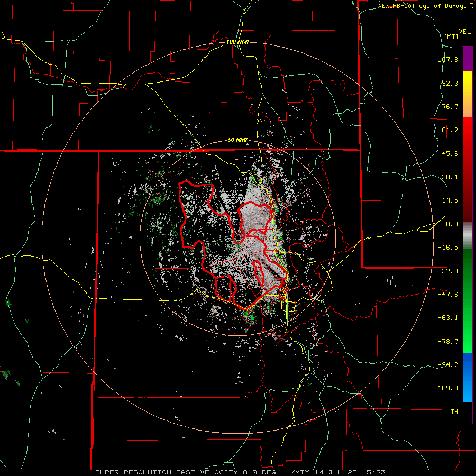Select the 92.3 scale value
Viewport: 476px width, 476px height.
coord(450,83)
